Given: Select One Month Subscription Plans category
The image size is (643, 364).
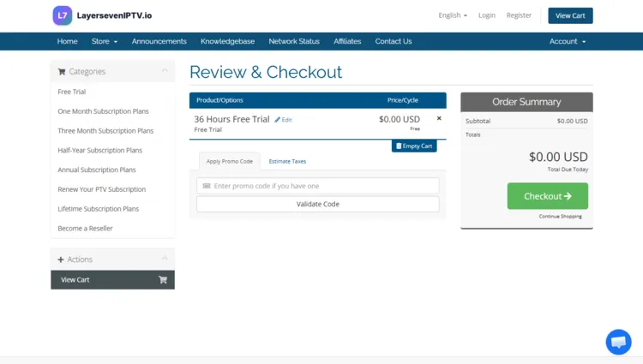Looking at the screenshot, I should coord(113,111).
